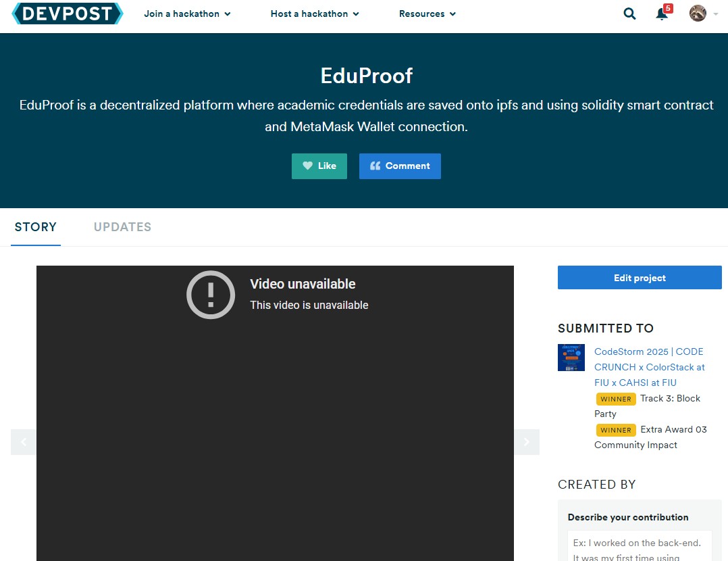Open the search magnifier icon
The height and width of the screenshot is (561, 728).
pos(629,14)
